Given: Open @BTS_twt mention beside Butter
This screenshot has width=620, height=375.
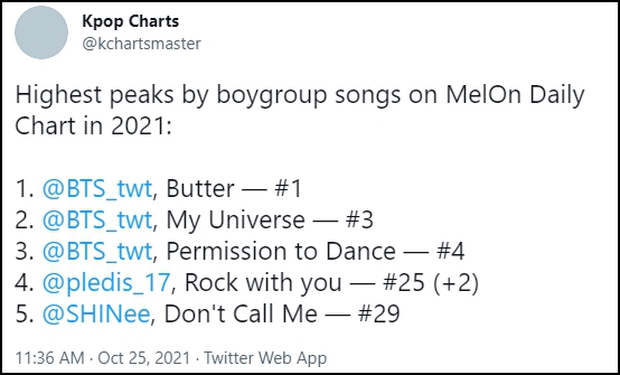Looking at the screenshot, I should pyautogui.click(x=97, y=189).
